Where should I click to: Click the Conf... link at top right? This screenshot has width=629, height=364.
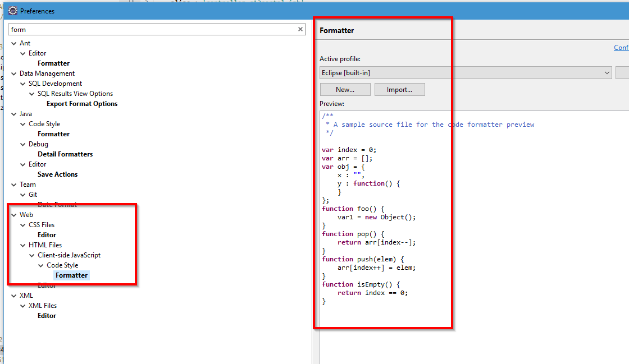tap(621, 47)
